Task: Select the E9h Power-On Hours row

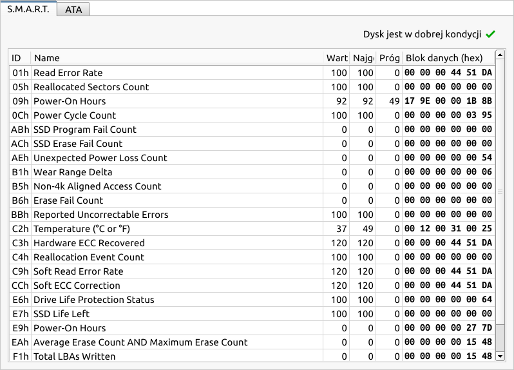Action: pyautogui.click(x=252, y=328)
